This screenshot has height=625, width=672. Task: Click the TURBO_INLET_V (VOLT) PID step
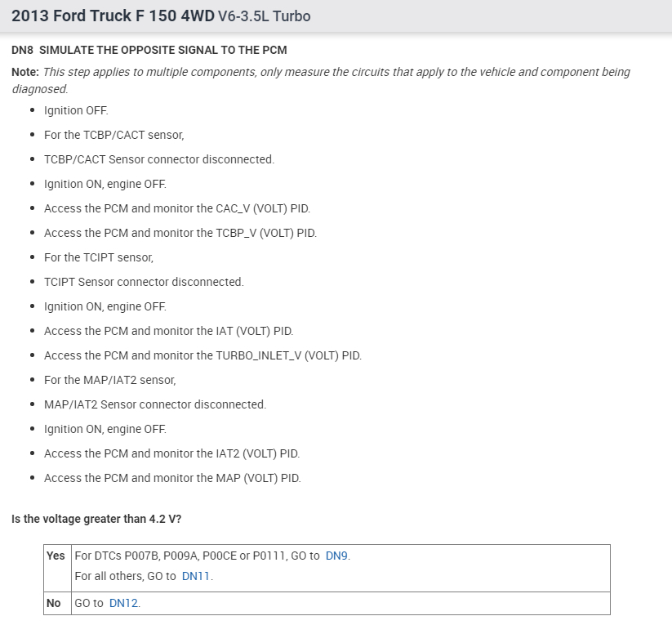pyautogui.click(x=202, y=355)
